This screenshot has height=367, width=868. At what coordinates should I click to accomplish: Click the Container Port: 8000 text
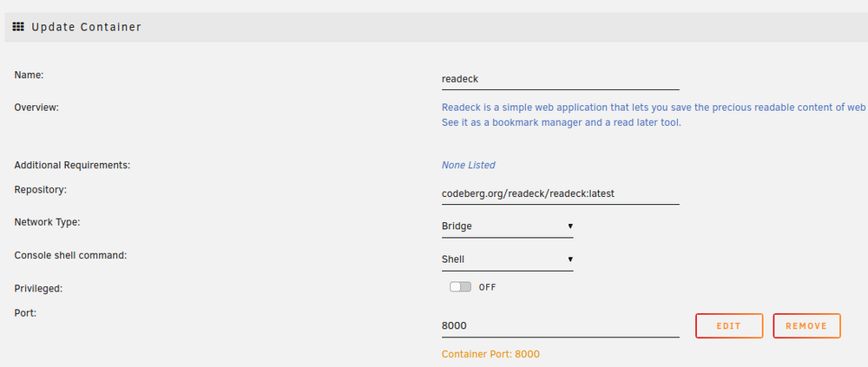490,354
